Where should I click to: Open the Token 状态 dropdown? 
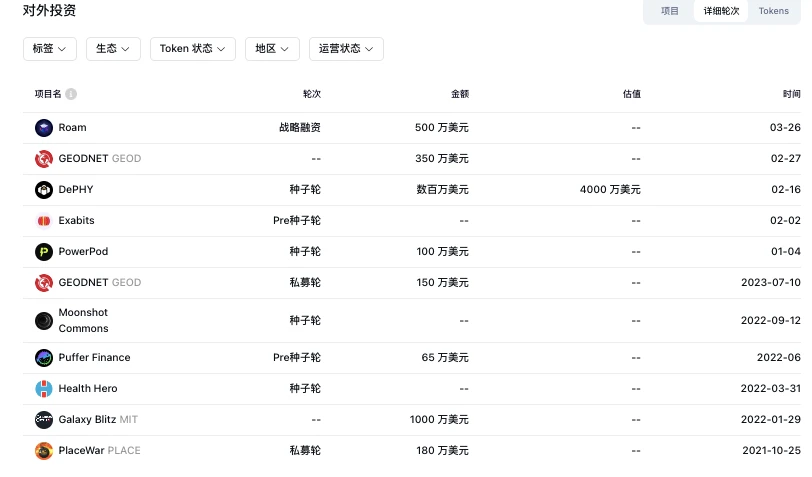click(x=193, y=49)
